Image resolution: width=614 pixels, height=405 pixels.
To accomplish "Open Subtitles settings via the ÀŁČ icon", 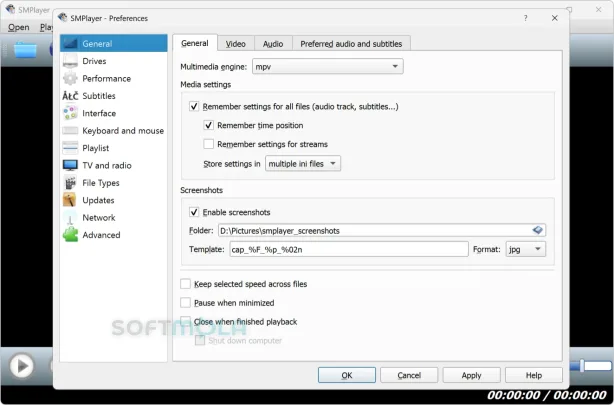I will (70, 96).
